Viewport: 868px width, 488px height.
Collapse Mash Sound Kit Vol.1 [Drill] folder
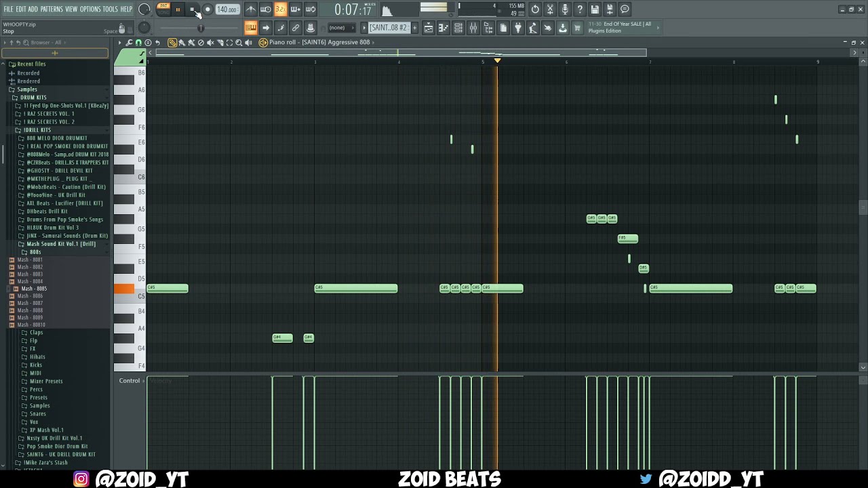pyautogui.click(x=61, y=244)
